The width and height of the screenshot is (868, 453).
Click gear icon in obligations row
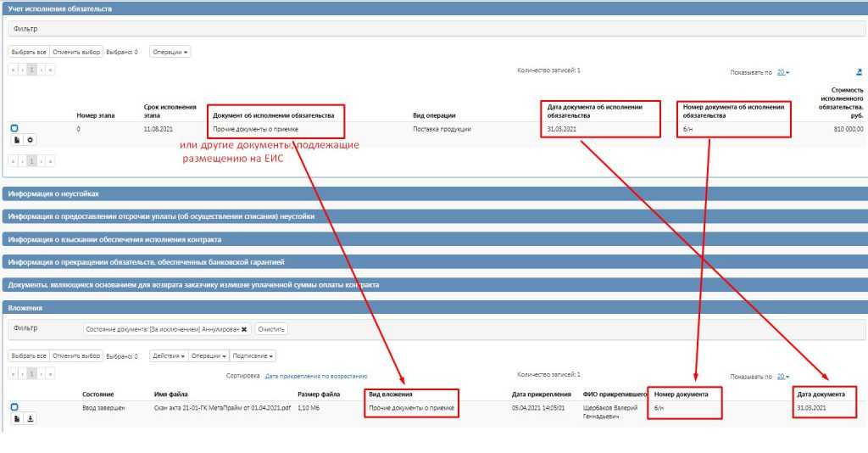(x=31, y=140)
